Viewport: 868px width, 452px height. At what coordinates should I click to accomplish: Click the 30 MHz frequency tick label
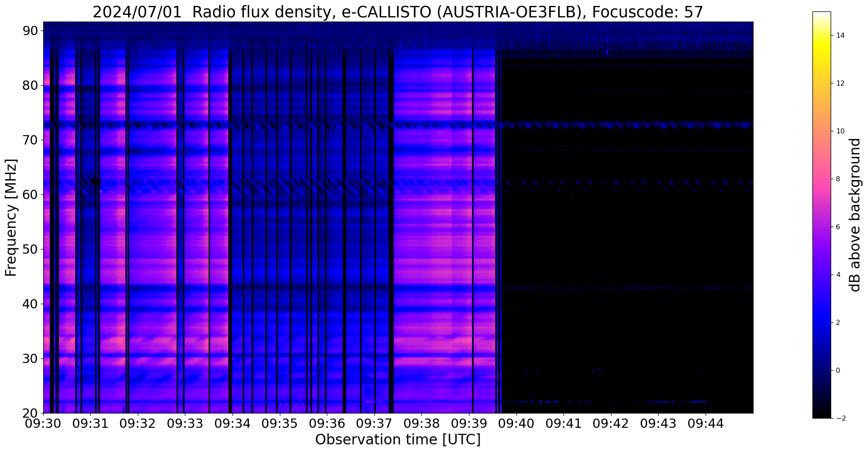pyautogui.click(x=31, y=359)
